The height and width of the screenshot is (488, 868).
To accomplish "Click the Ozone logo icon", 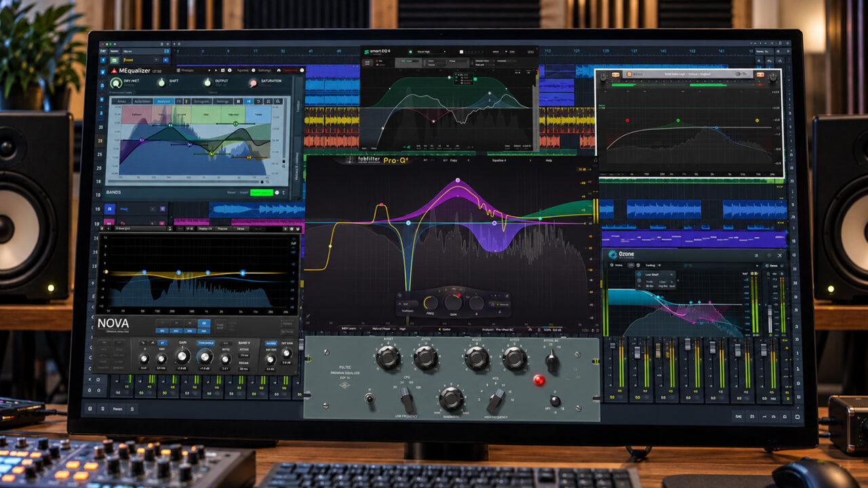I will click(613, 255).
